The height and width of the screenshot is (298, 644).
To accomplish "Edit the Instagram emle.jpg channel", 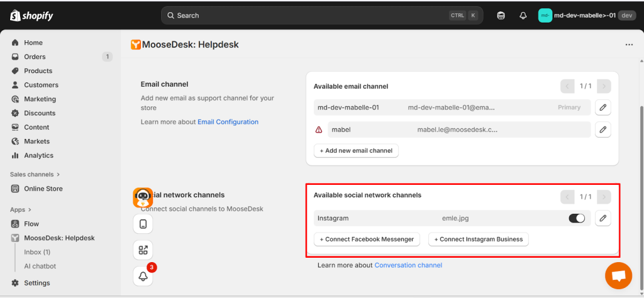I will tap(602, 218).
